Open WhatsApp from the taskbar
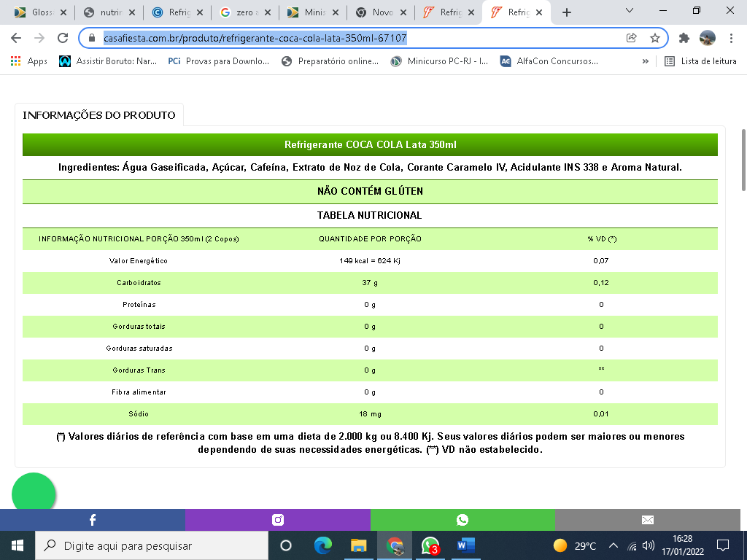 (x=430, y=545)
